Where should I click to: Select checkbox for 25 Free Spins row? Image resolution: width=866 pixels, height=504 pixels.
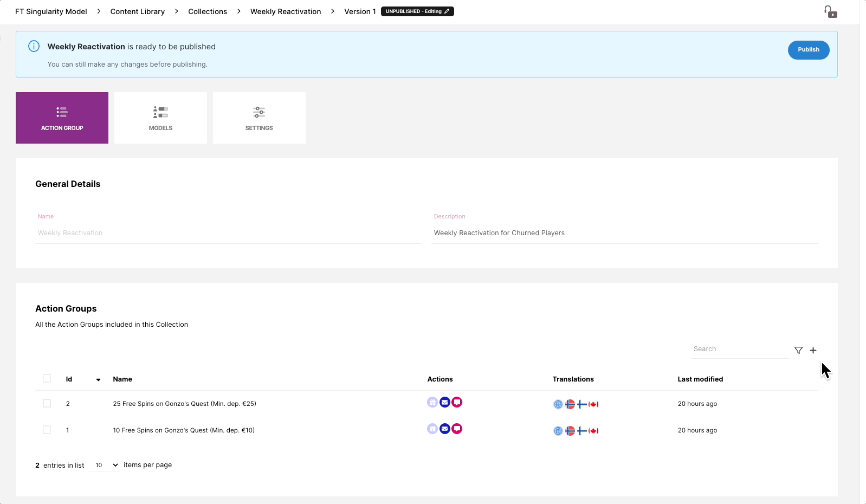pos(47,403)
